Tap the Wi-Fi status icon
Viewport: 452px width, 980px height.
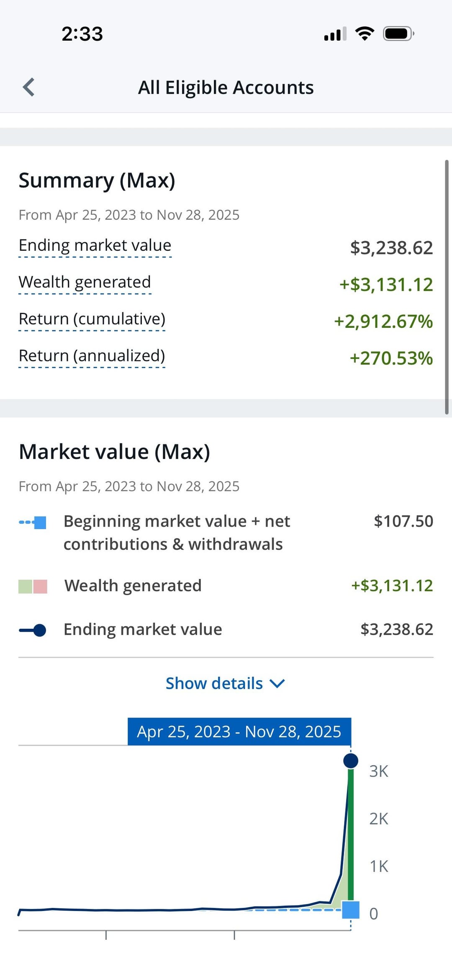pyautogui.click(x=365, y=33)
